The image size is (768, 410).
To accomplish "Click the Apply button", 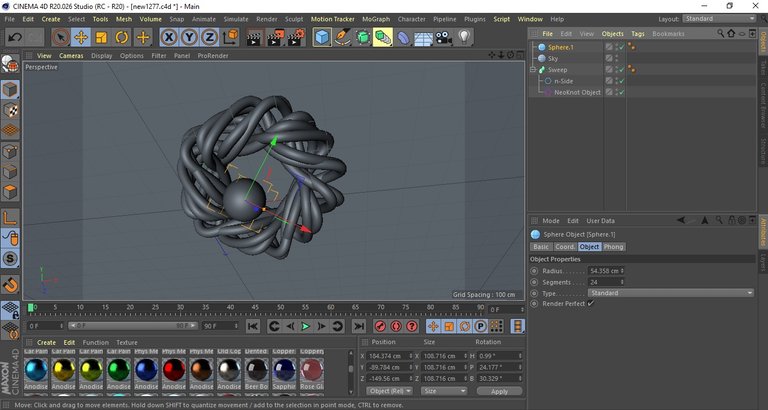I will pyautogui.click(x=499, y=391).
